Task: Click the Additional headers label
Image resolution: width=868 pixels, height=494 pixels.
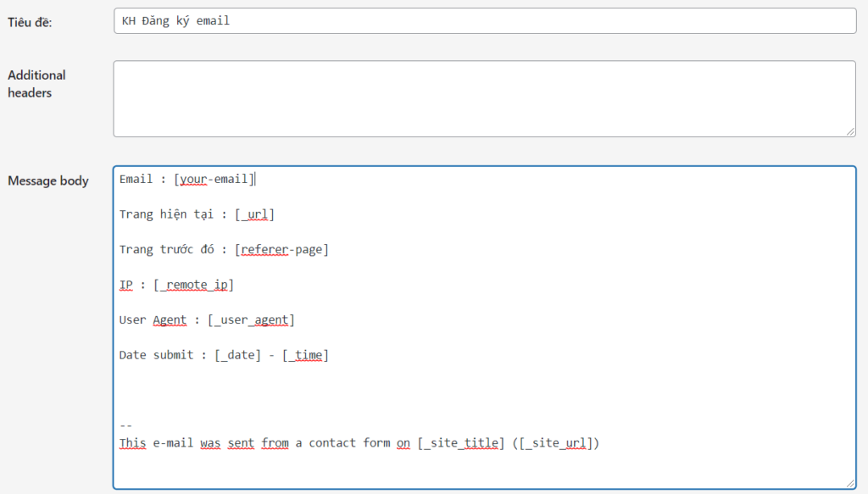Action: click(36, 84)
